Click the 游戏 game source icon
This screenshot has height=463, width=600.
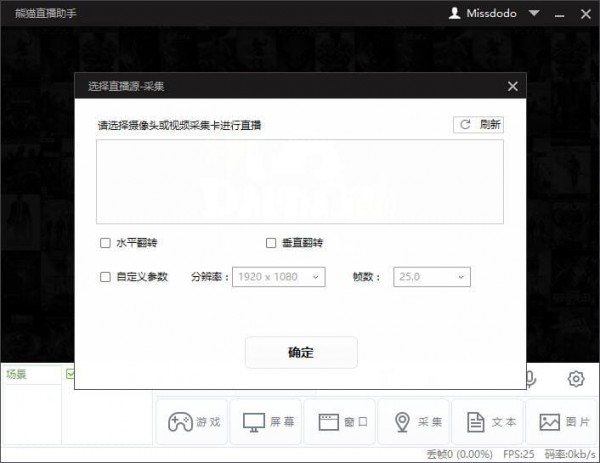(192, 422)
